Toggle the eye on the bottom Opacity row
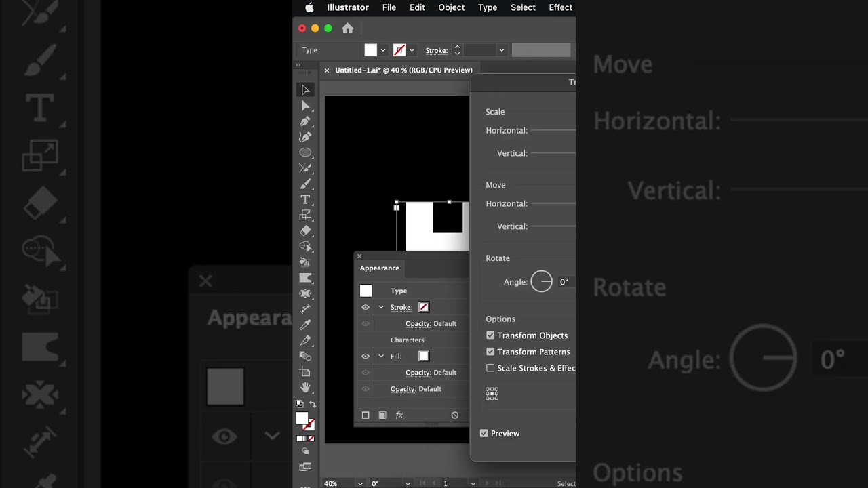868x488 pixels. [366, 389]
